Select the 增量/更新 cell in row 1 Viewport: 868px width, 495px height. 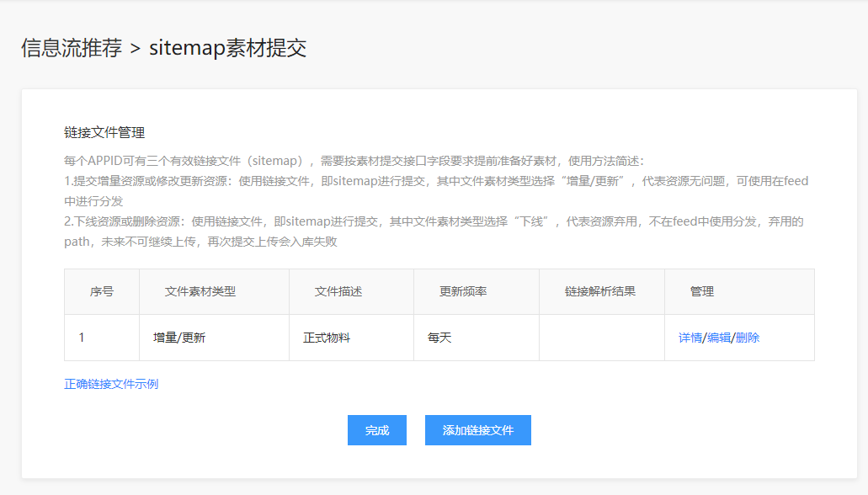tap(214, 338)
